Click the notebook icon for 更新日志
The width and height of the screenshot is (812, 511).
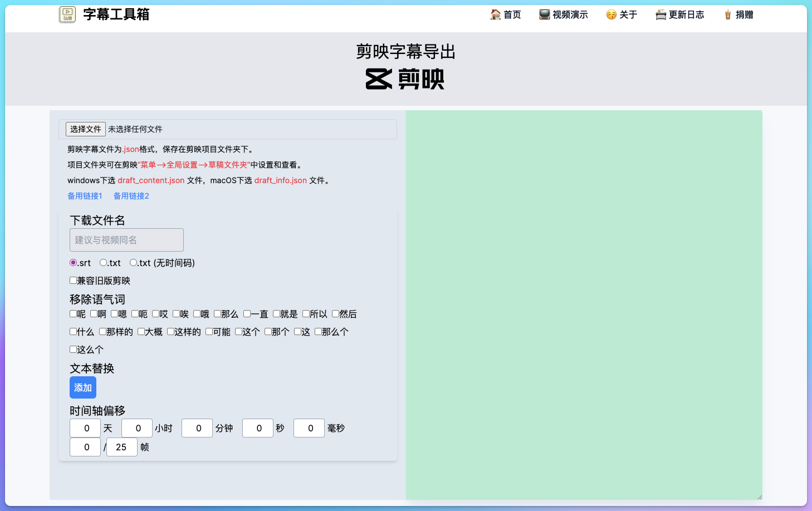[661, 14]
